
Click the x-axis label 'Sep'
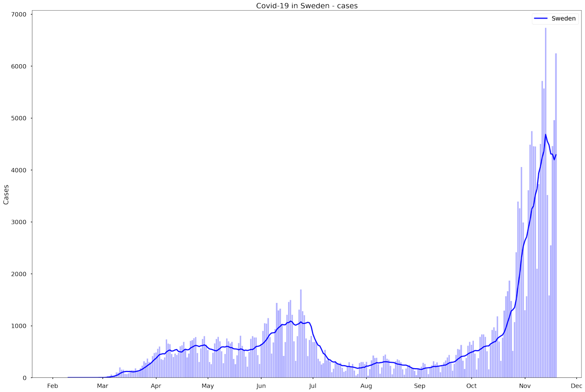click(419, 386)
